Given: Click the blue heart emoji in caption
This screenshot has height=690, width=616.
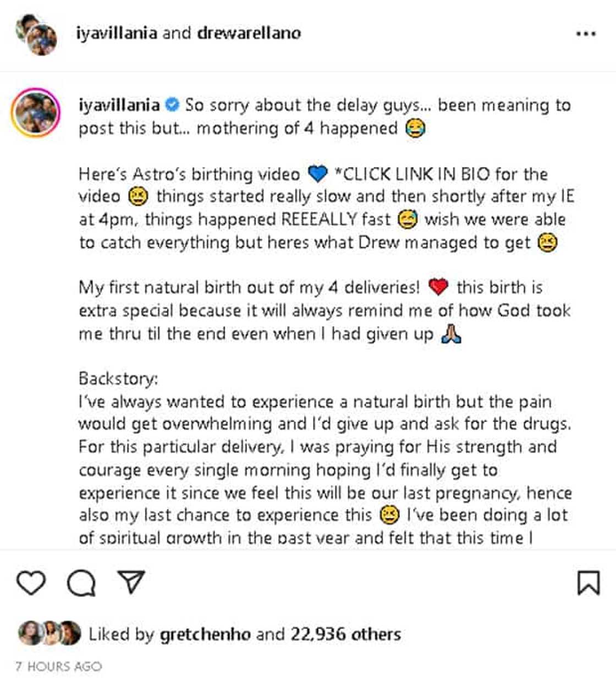Looking at the screenshot, I should (318, 174).
